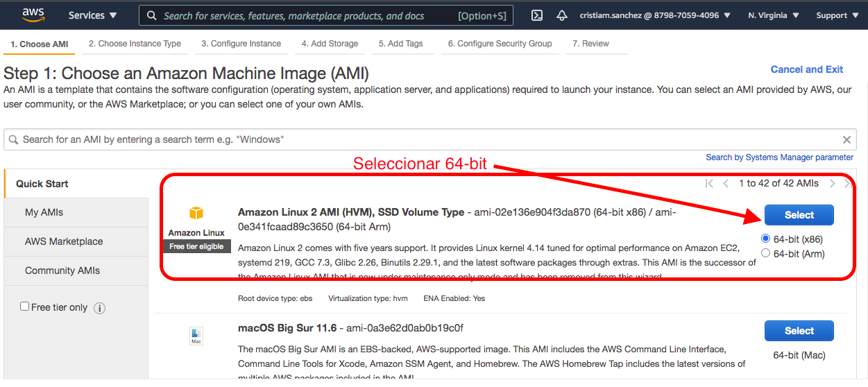Open the CloudShell terminal icon

click(536, 15)
